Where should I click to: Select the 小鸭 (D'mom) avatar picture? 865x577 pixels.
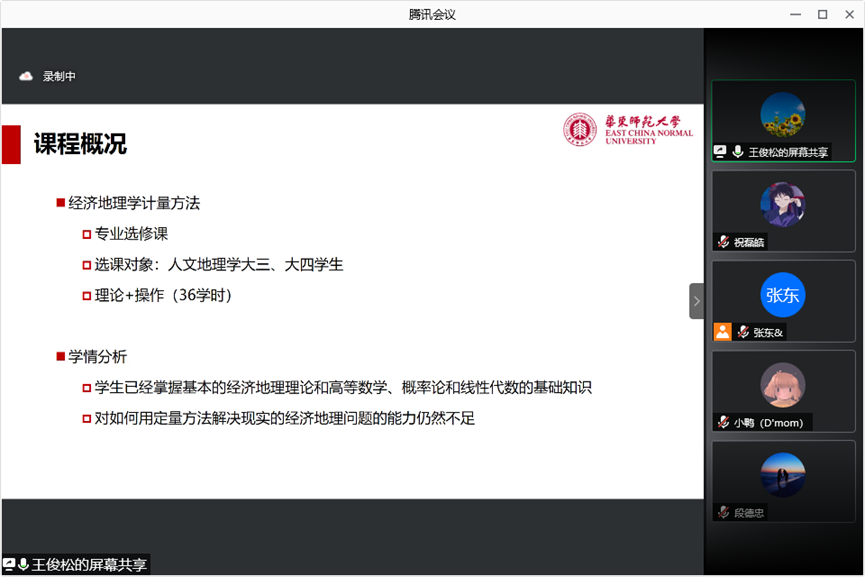coord(782,385)
